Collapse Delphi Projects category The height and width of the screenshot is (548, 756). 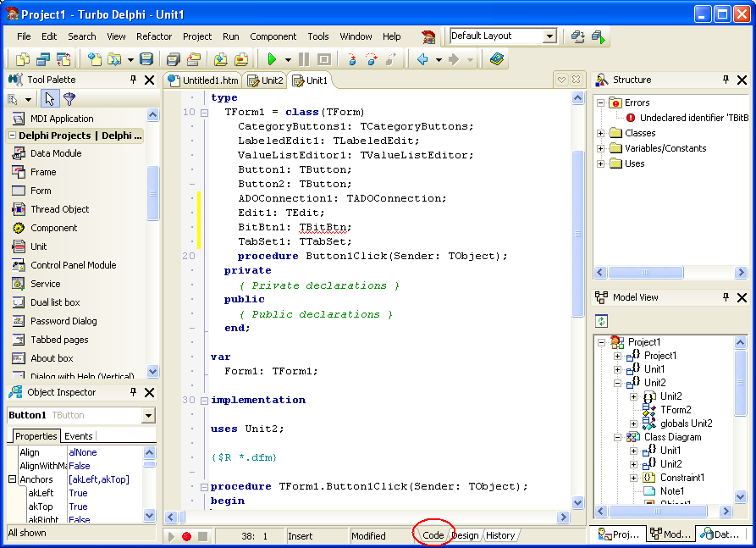tap(13, 136)
